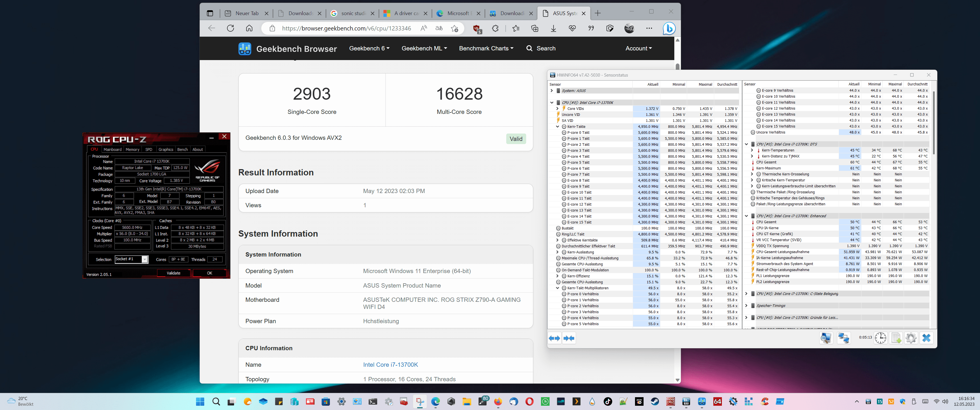Image resolution: width=980 pixels, height=410 pixels.
Task: Expand the Core VIDs node
Action: 557,109
